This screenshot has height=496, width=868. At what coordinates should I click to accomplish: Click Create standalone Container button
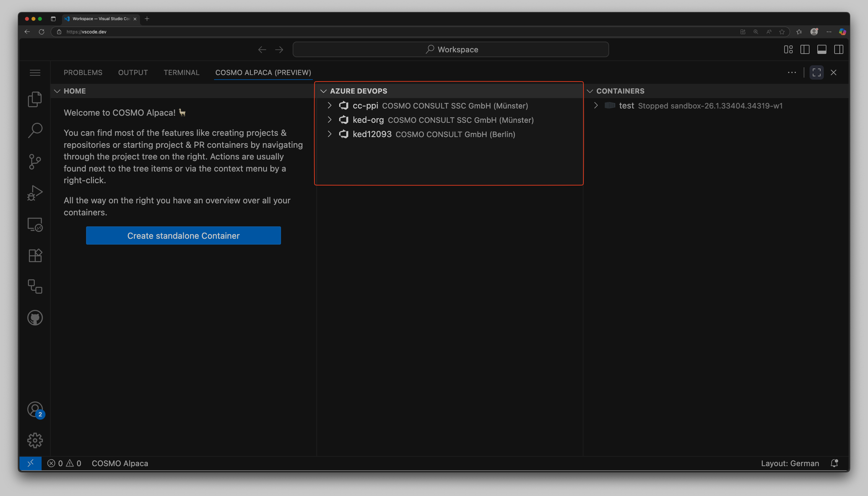[x=183, y=236]
